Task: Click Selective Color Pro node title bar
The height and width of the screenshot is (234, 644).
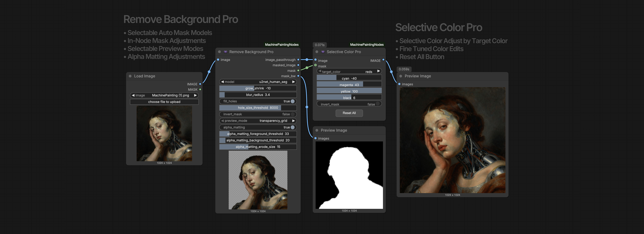Action: [x=349, y=52]
